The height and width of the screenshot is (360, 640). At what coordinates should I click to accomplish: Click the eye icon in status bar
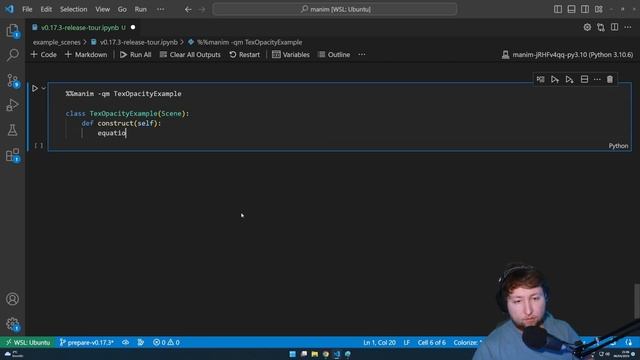click(x=125, y=342)
